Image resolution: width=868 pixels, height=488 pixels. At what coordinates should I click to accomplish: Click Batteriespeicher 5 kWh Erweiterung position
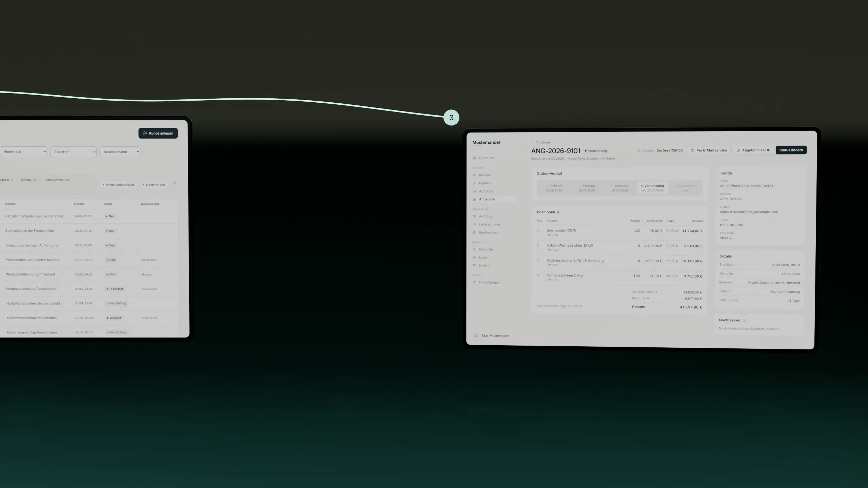(x=620, y=263)
